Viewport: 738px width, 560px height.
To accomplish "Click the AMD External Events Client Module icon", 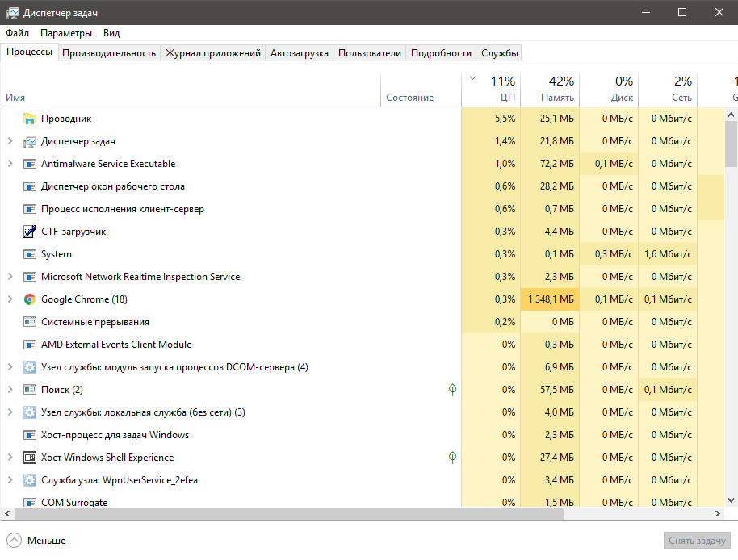I will click(x=29, y=344).
